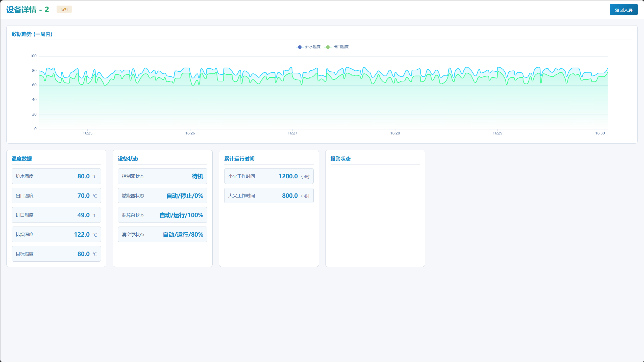644x362 pixels.
Task: Click the 燃烧器状态 自动/停止/0% row
Action: [162, 196]
